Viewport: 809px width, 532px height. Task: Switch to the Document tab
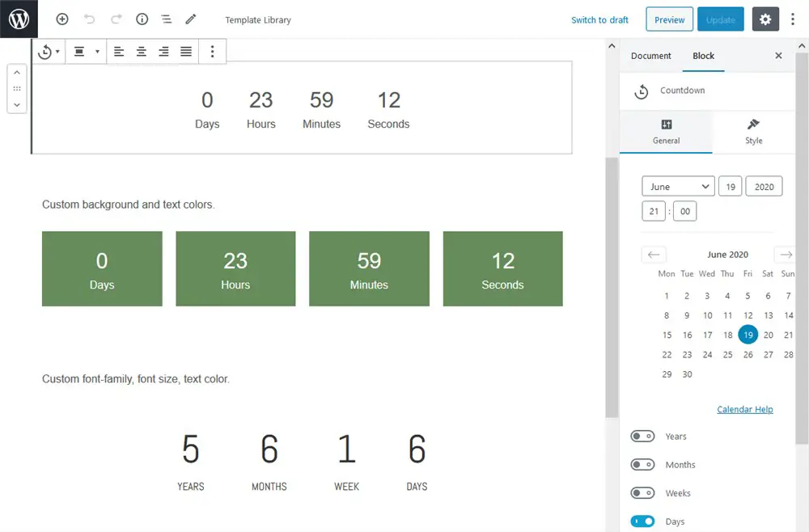(x=651, y=56)
